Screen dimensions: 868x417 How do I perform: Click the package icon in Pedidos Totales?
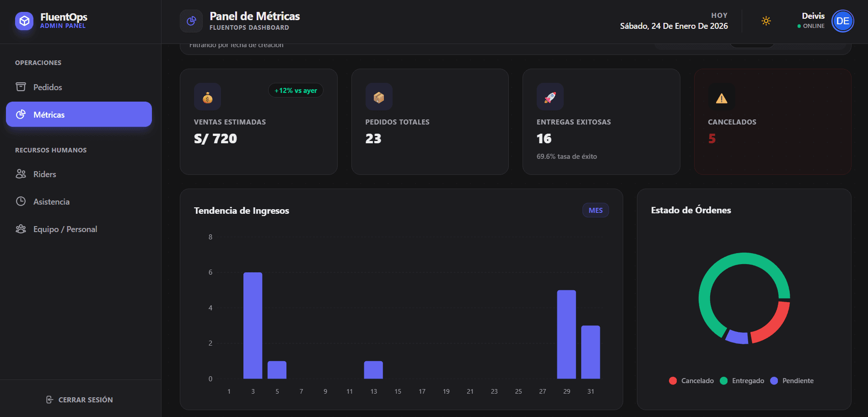tap(379, 97)
